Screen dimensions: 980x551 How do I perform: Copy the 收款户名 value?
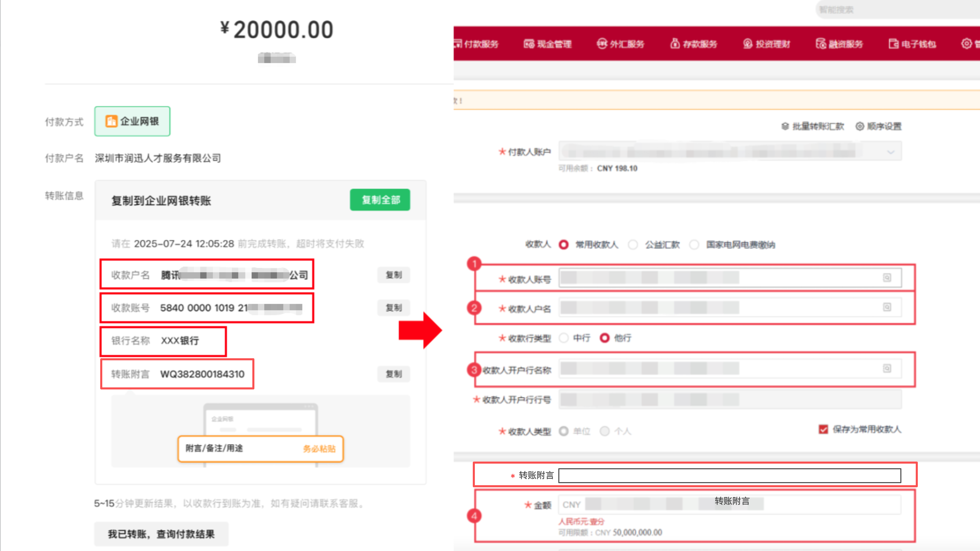pyautogui.click(x=393, y=275)
